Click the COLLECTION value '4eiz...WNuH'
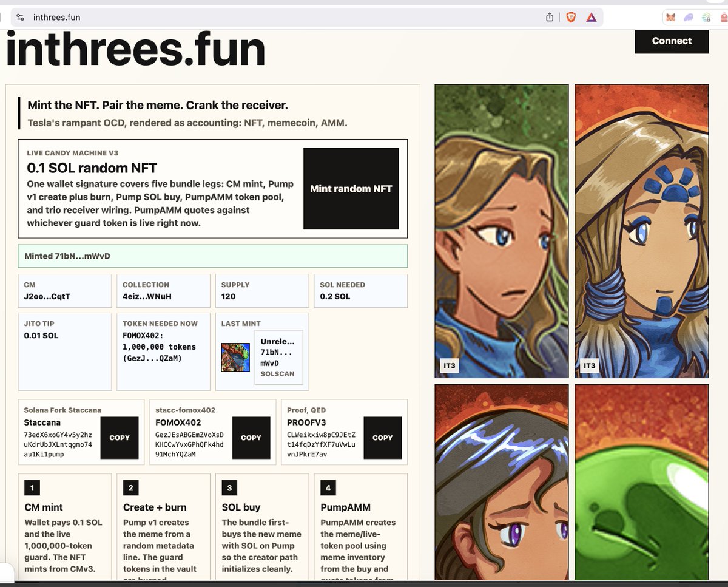Image resolution: width=728 pixels, height=587 pixels. [146, 297]
